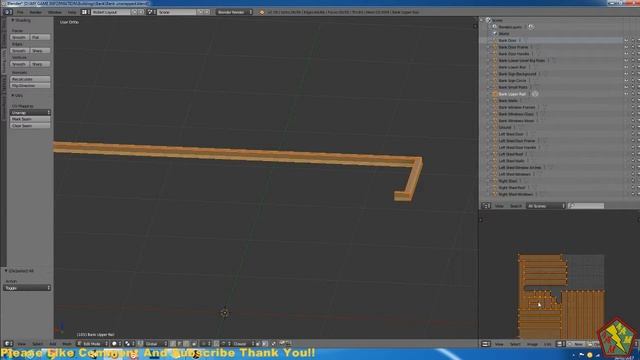The image size is (640, 360).
Task: Click the Info editor type icon in top header
Action: tap(8, 12)
